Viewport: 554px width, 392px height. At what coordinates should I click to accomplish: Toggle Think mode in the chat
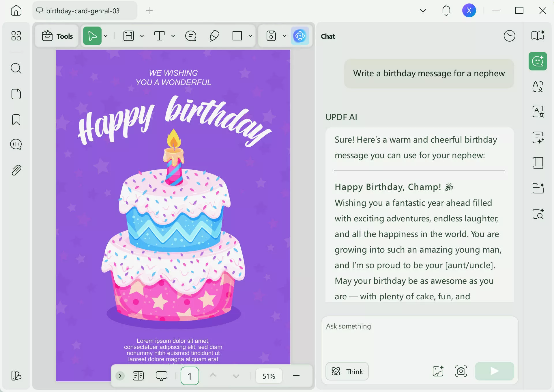[x=347, y=372]
